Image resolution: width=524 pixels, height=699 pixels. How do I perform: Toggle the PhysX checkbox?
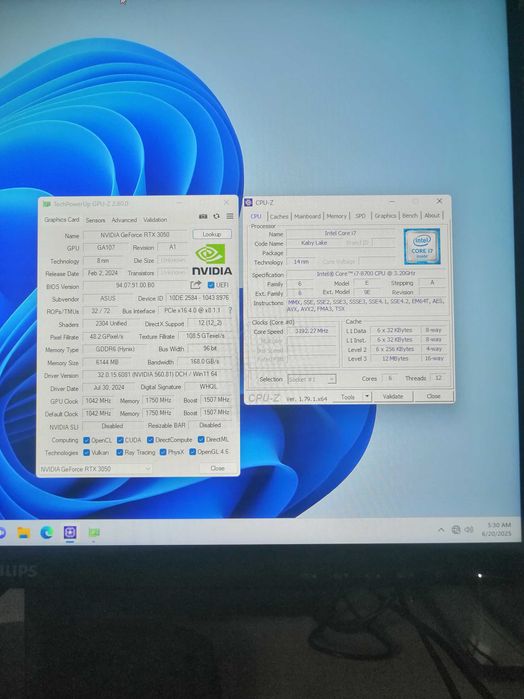tap(163, 452)
